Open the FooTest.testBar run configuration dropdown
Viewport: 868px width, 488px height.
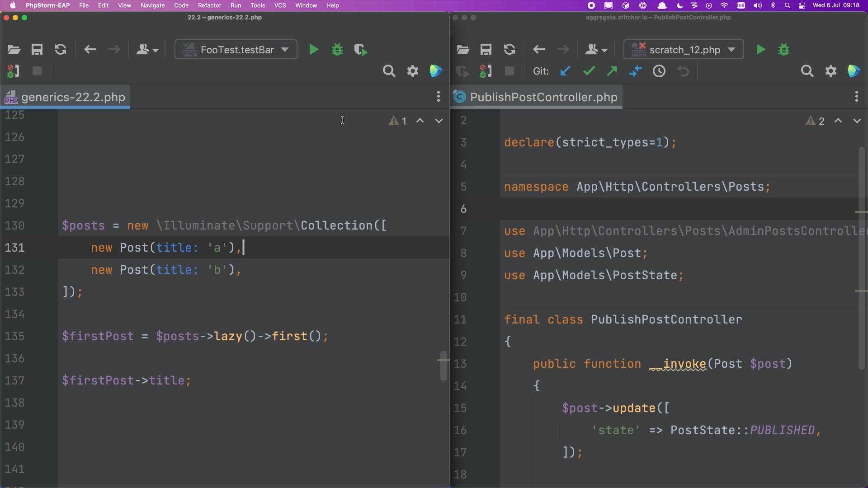coord(236,50)
